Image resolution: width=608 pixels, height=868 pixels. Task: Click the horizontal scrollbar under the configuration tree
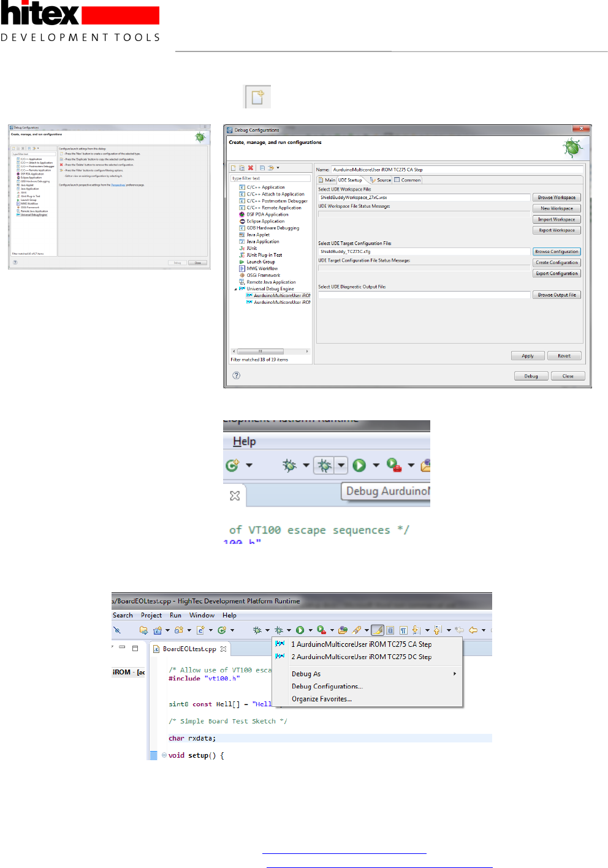[270, 352]
